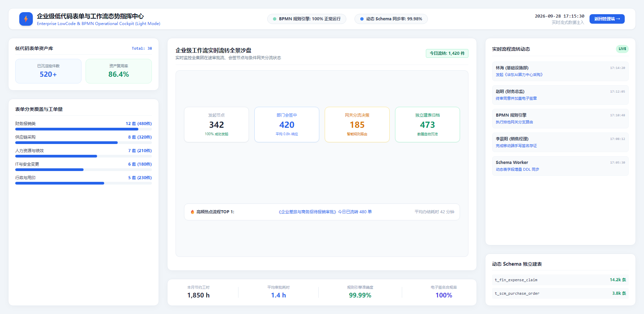The width and height of the screenshot is (644, 314).
Task: Open the BPMN 规则引擎 activity entry
Action: [x=560, y=119]
